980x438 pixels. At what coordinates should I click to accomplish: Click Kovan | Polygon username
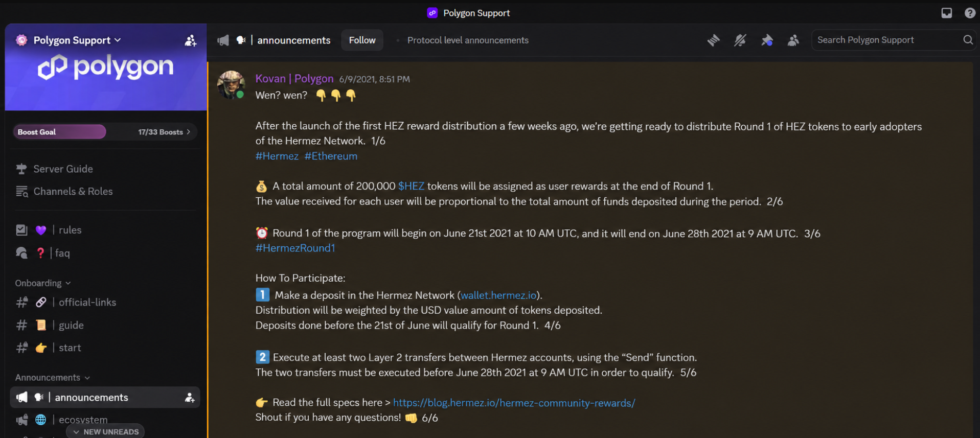point(294,79)
